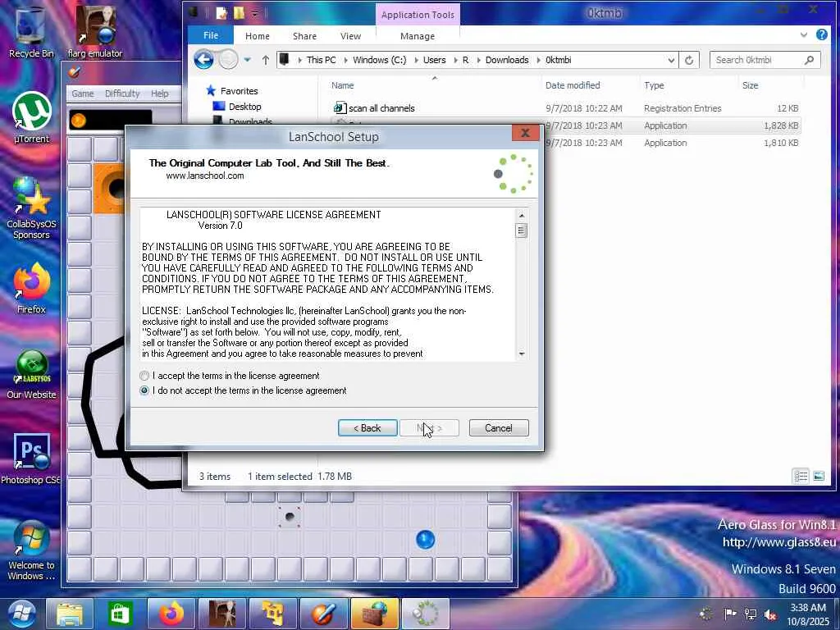This screenshot has width=840, height=630.
Task: Click the Search 0ktmbi field
Action: (x=759, y=60)
